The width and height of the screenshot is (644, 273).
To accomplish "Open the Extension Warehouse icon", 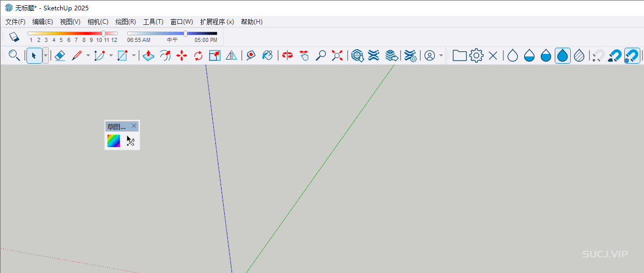I will [374, 55].
